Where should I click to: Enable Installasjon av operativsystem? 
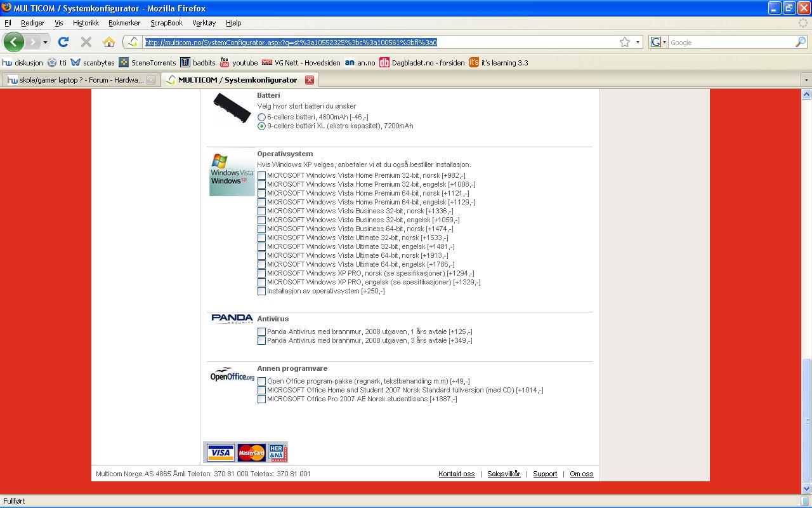pyautogui.click(x=261, y=291)
